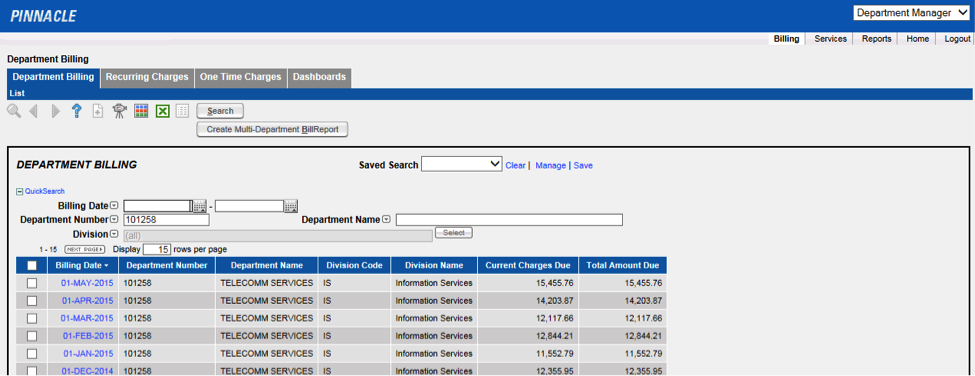The image size is (975, 376).
Task: Open the Services menu item
Action: [x=830, y=39]
